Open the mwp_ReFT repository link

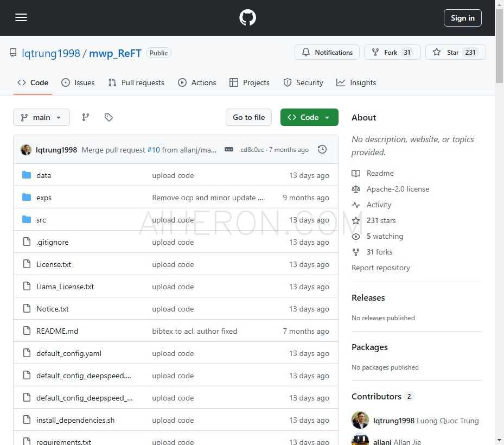[x=115, y=53]
